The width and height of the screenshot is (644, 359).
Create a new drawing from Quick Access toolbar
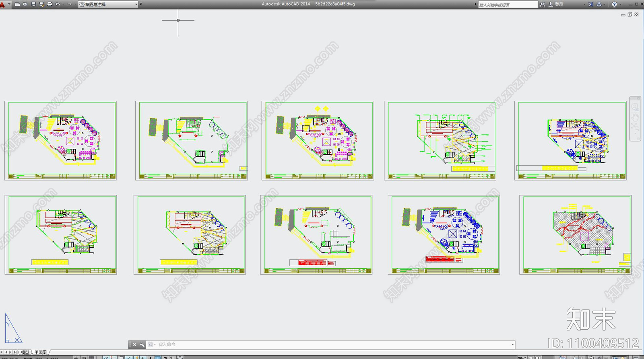click(17, 4)
